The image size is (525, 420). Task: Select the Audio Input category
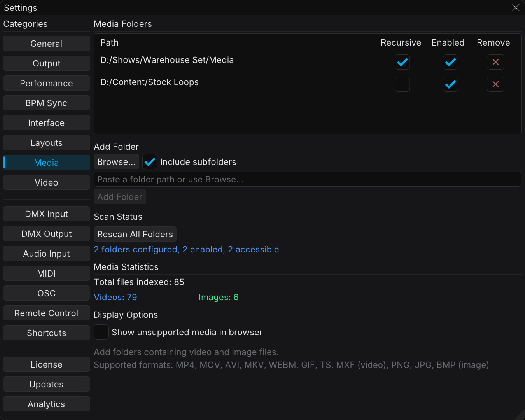[x=47, y=254]
